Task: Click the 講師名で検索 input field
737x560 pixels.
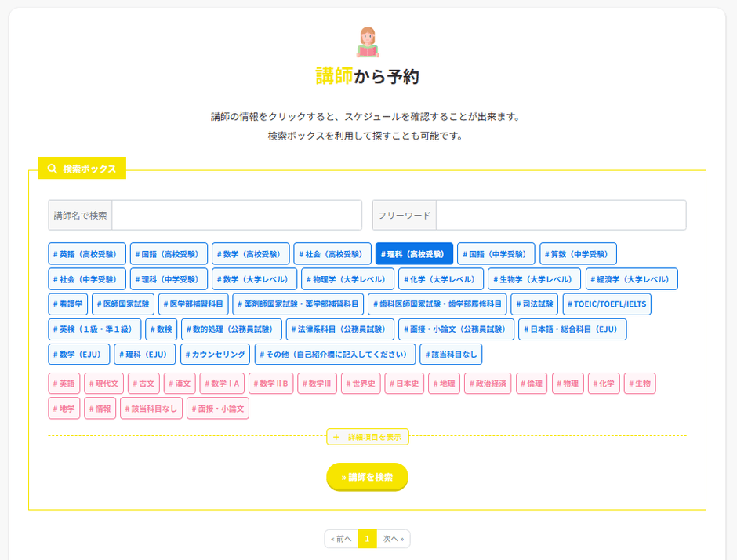Action: 237,215
